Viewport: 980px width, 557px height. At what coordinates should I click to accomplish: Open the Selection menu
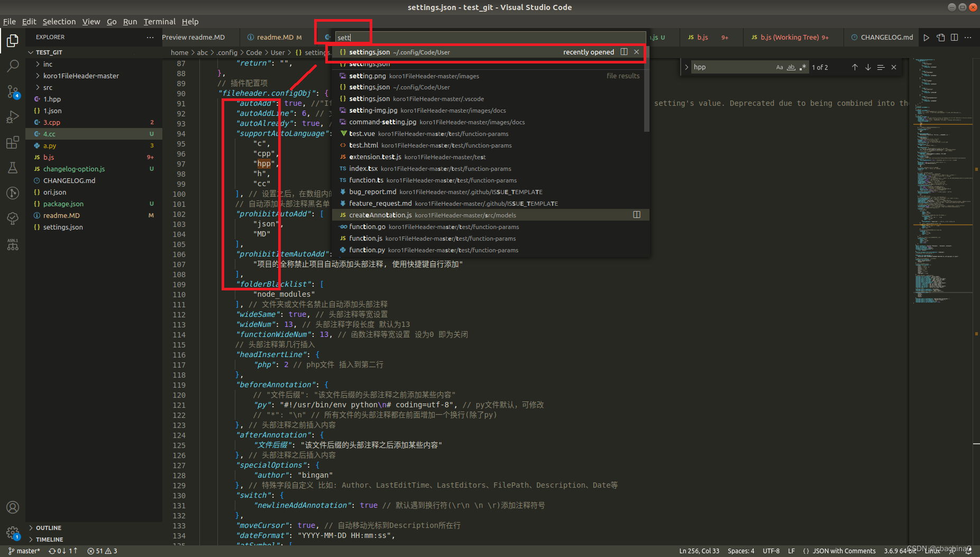59,22
